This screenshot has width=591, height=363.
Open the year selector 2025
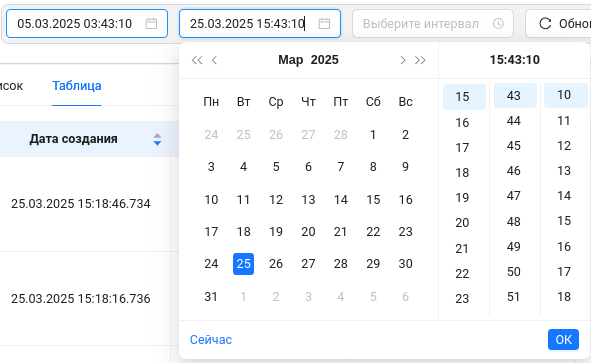pos(325,60)
